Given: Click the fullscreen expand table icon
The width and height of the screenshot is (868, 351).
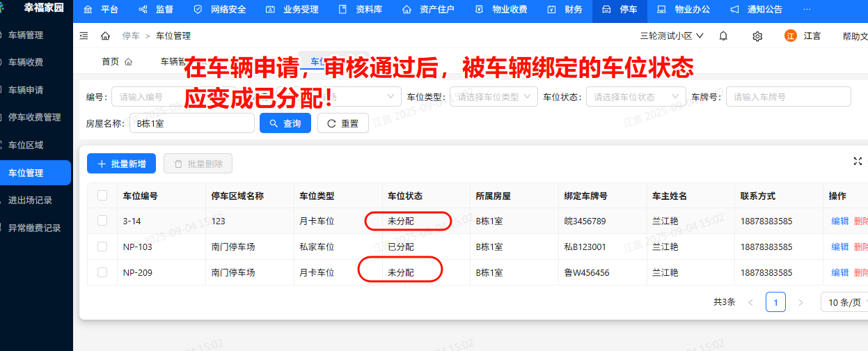Looking at the screenshot, I should pos(858,161).
